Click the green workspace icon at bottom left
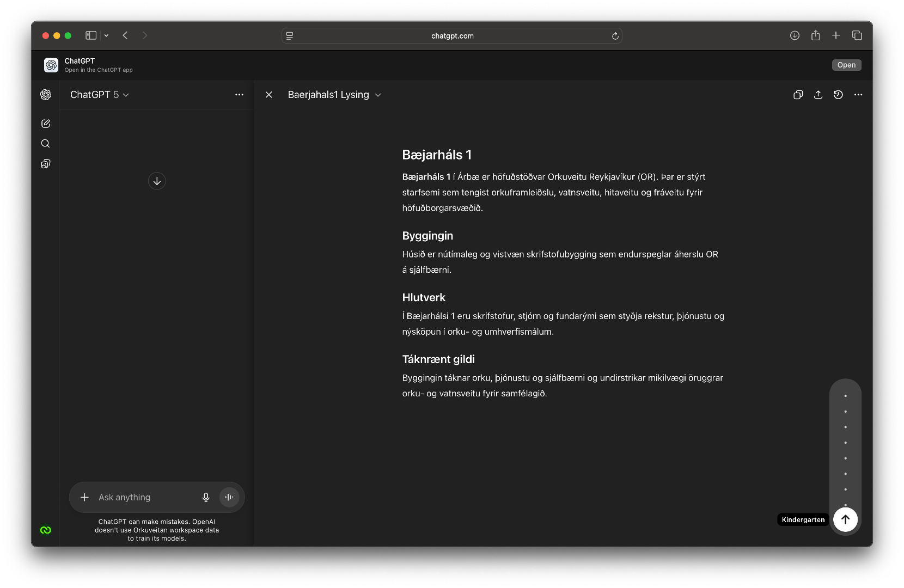This screenshot has width=904, height=588. (46, 530)
